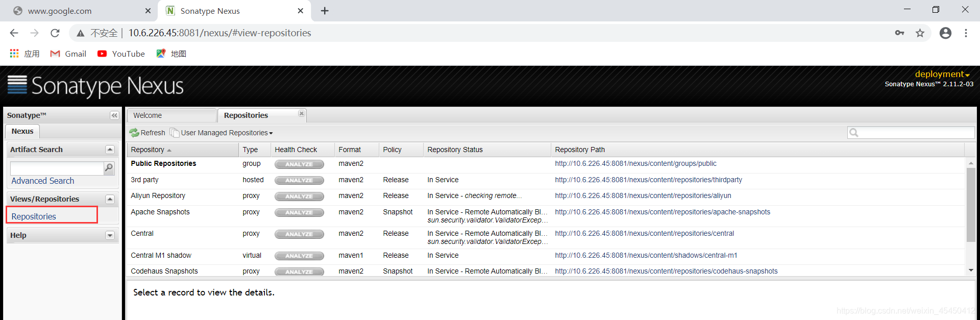Close the Repositories tab with X
980x320 pixels.
(302, 113)
